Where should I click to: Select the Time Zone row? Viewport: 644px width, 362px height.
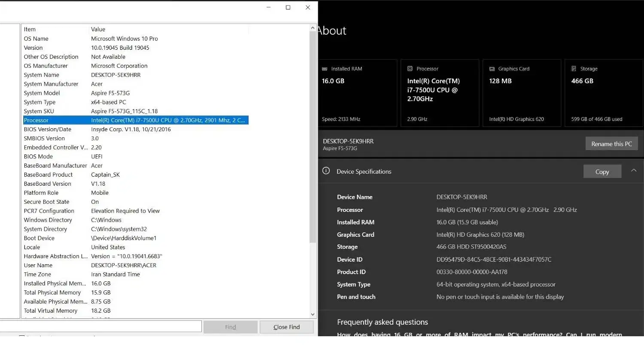pyautogui.click(x=136, y=274)
